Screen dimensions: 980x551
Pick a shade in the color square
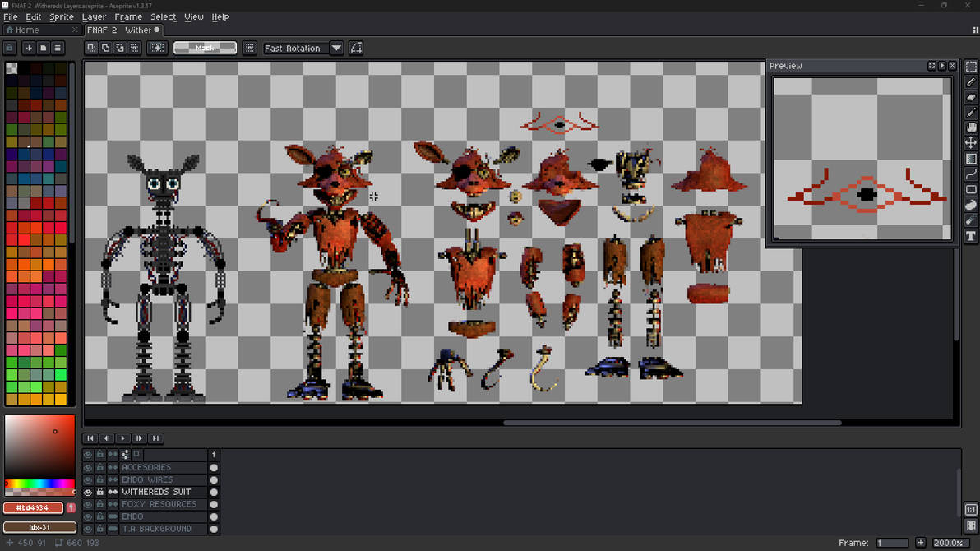point(39,447)
